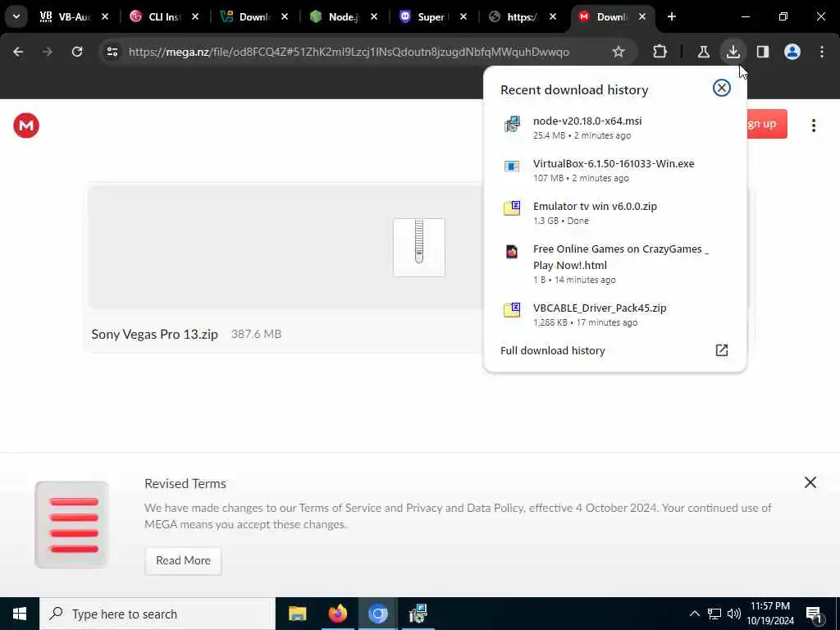This screenshot has width=840, height=630.
Task: Open VBCABLE_Driver_Pack45.zip download
Action: pos(614,314)
